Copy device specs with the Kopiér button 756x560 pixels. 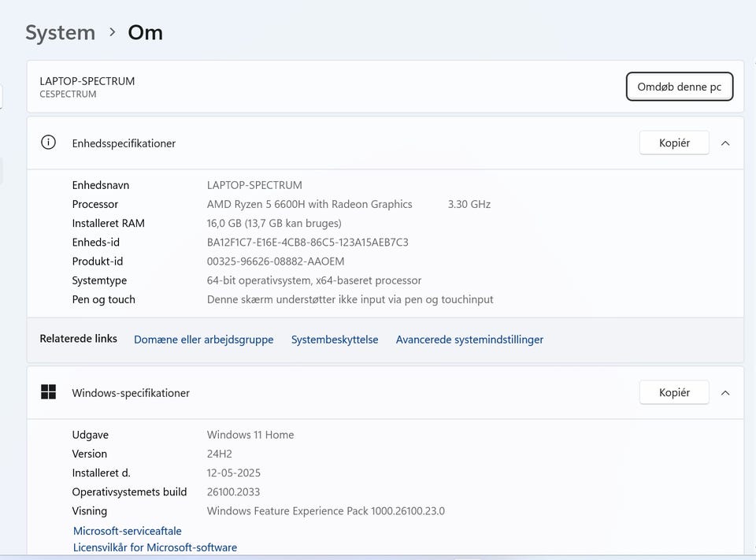point(673,143)
